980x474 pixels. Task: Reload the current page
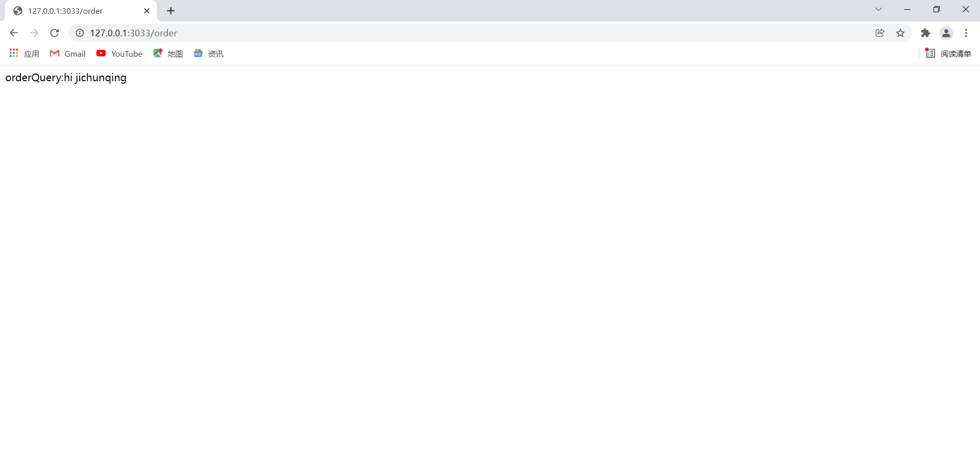pos(55,33)
